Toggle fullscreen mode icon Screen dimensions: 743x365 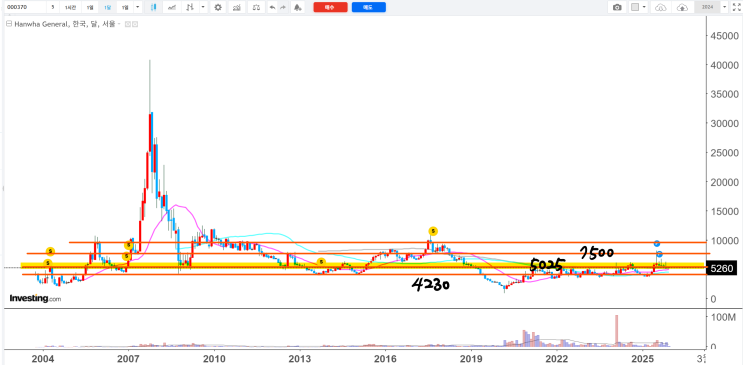pyautogui.click(x=736, y=8)
